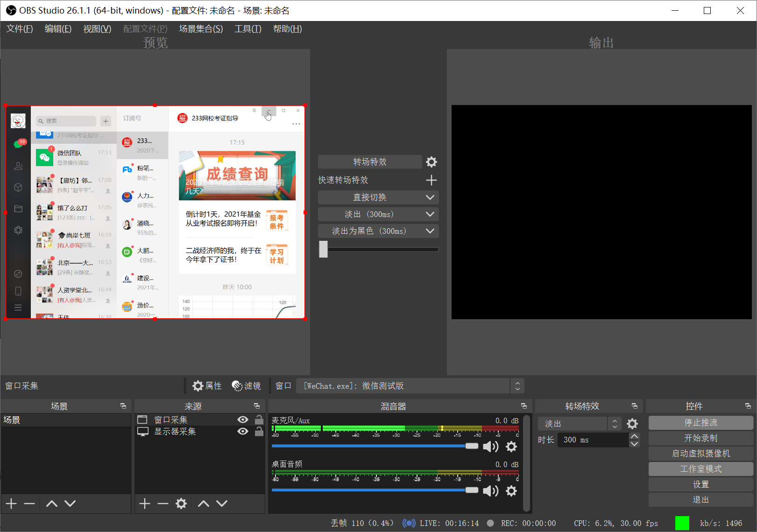757x532 pixels.
Task: Undock the 转场特效 panel
Action: (635, 406)
